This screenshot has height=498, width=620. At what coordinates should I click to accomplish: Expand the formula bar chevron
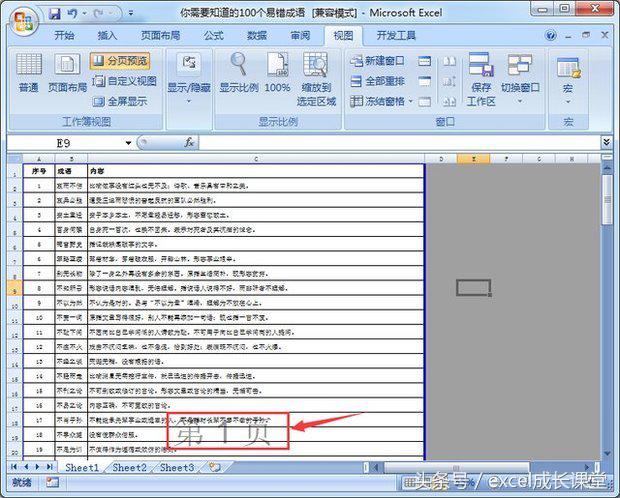[x=606, y=142]
